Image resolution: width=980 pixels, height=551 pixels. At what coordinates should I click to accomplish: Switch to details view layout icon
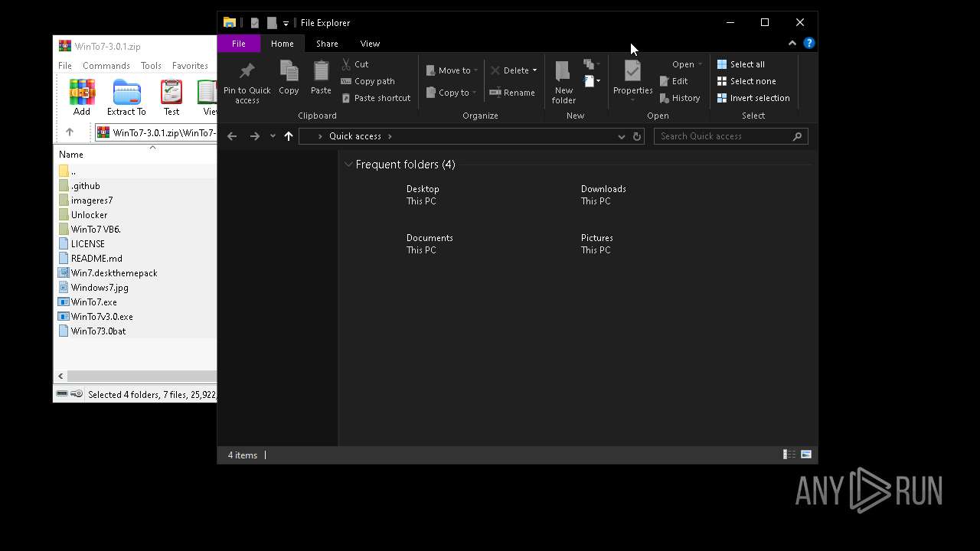pyautogui.click(x=789, y=455)
